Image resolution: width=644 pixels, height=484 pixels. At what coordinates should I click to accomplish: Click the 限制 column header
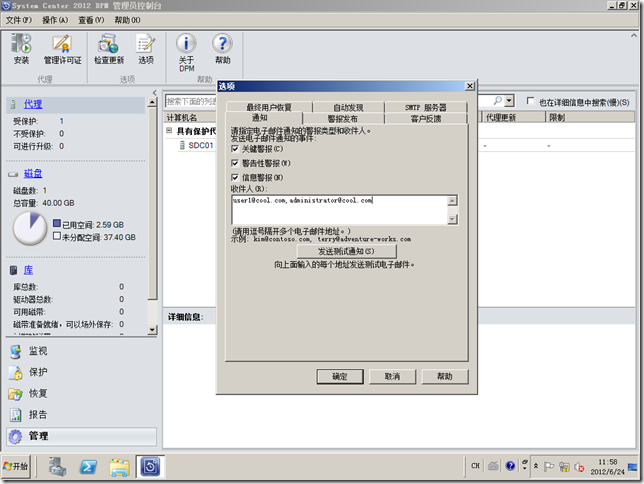click(590, 118)
